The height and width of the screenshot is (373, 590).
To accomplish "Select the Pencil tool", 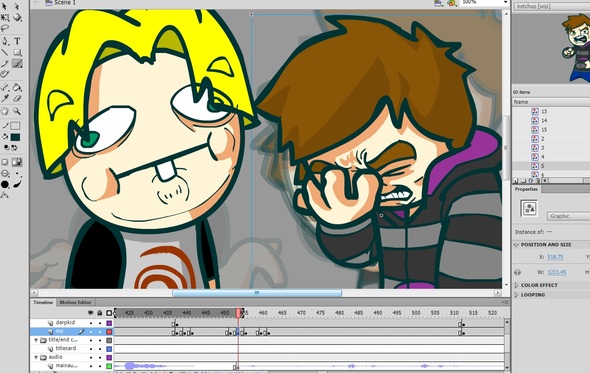I will tap(5, 63).
